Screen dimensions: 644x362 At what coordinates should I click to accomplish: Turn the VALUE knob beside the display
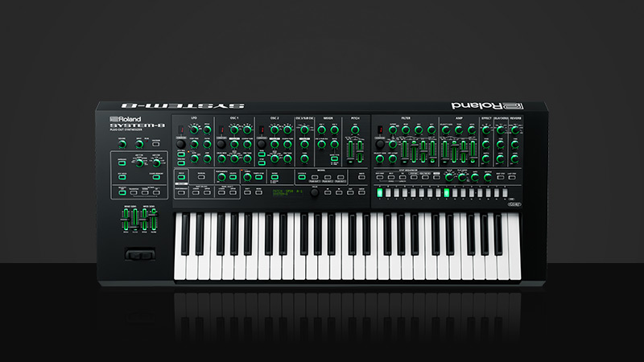click(315, 192)
